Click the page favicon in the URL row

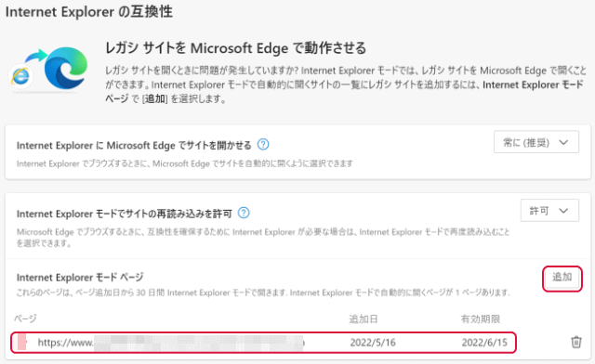22,343
